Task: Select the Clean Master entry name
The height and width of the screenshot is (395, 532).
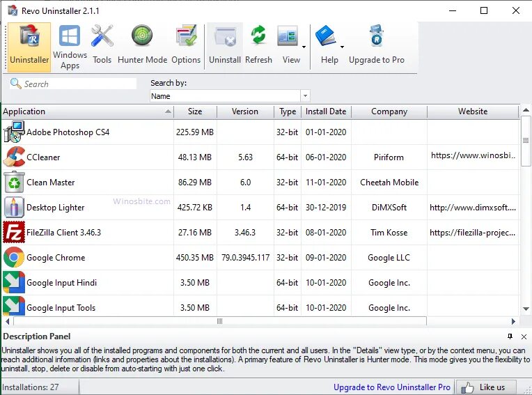Action: 51,183
